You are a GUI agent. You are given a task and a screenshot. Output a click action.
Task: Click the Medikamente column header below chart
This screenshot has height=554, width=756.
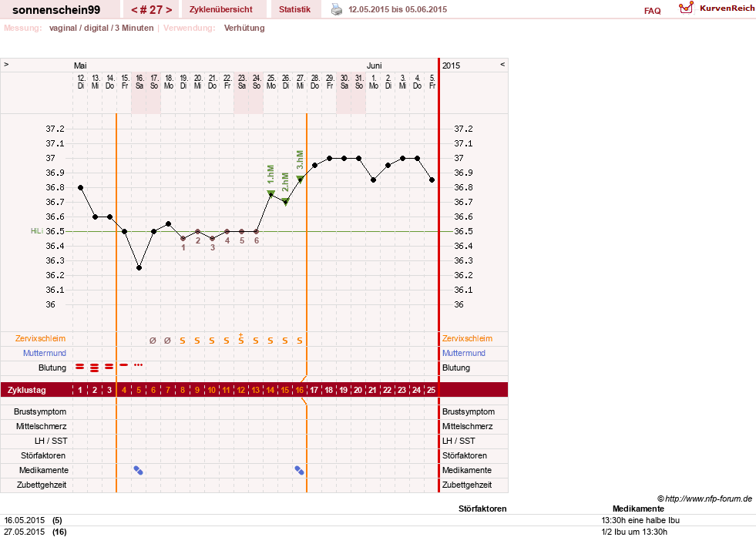point(638,509)
